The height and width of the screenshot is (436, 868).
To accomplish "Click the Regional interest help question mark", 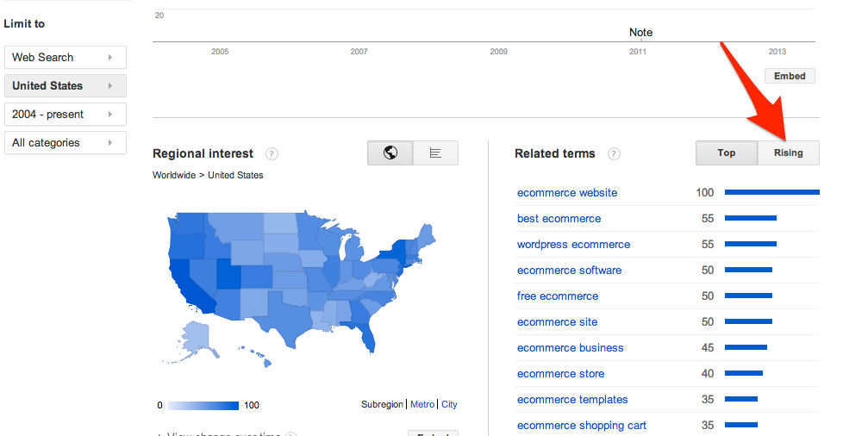I will click(x=272, y=154).
